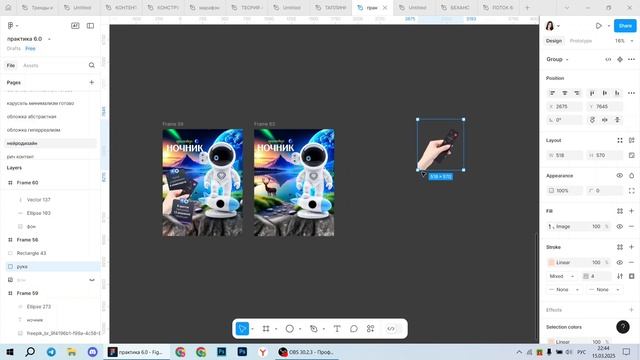
Task: Open the Actions tool in toolbar
Action: point(371,329)
